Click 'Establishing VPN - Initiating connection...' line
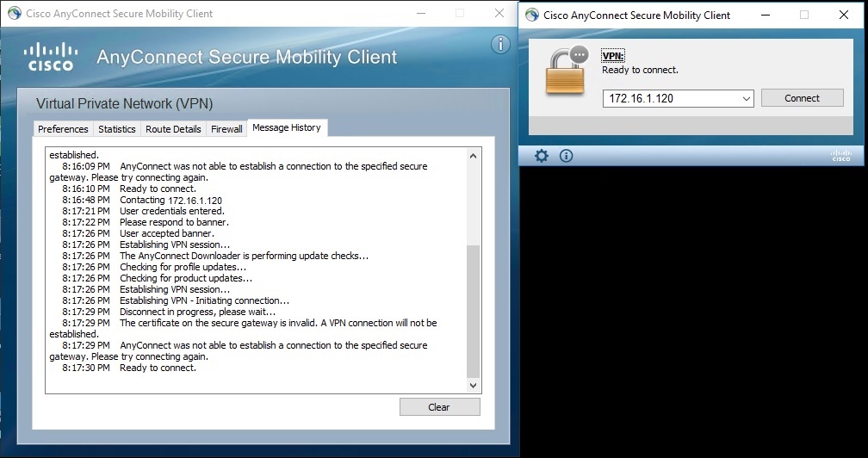The image size is (868, 458). (176, 300)
